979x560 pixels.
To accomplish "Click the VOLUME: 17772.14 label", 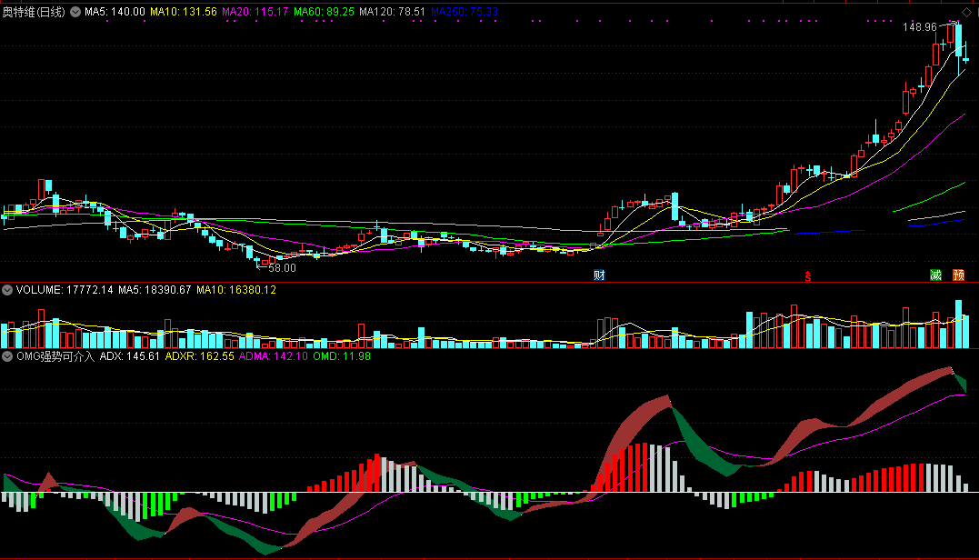I will tap(65, 290).
